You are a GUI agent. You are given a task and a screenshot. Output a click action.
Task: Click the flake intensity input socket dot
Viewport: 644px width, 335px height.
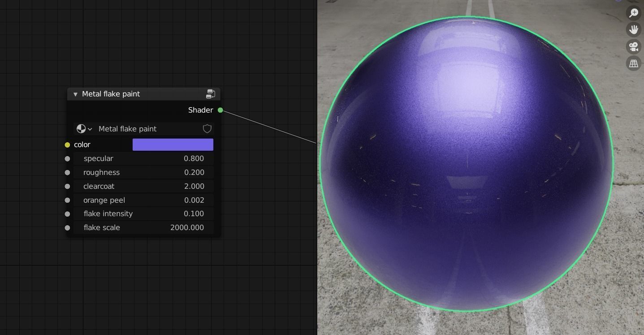click(67, 214)
